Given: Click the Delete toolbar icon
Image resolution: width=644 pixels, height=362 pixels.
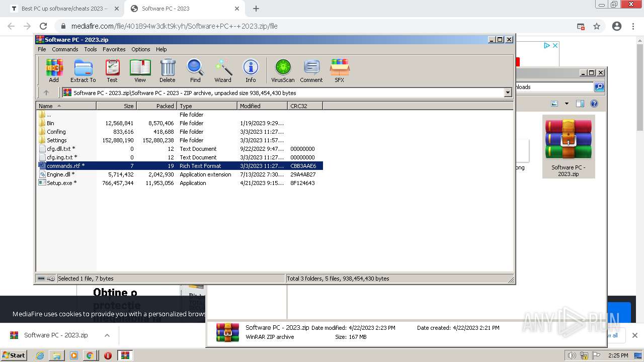Looking at the screenshot, I should (168, 71).
